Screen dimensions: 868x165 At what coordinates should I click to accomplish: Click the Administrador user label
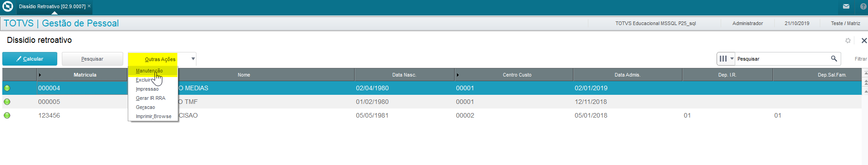coord(748,23)
